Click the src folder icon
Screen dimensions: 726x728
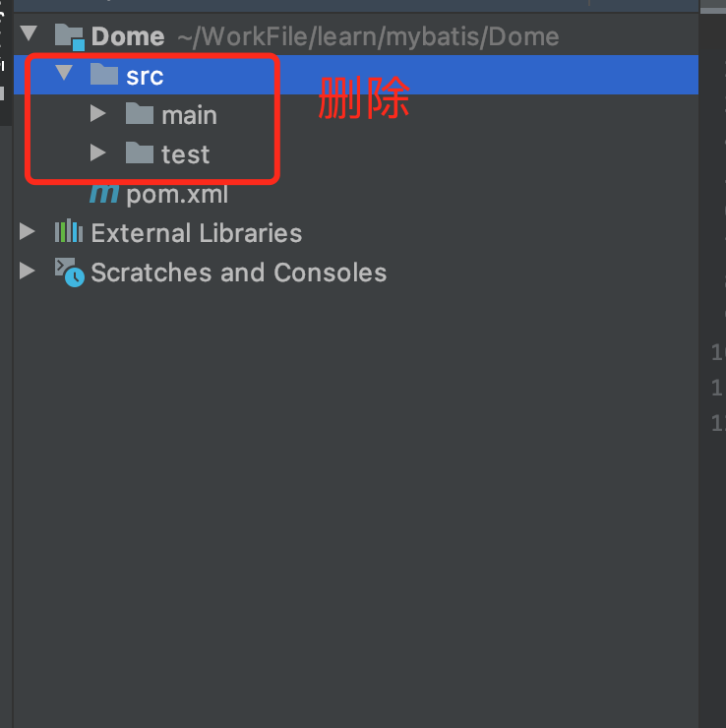(104, 75)
